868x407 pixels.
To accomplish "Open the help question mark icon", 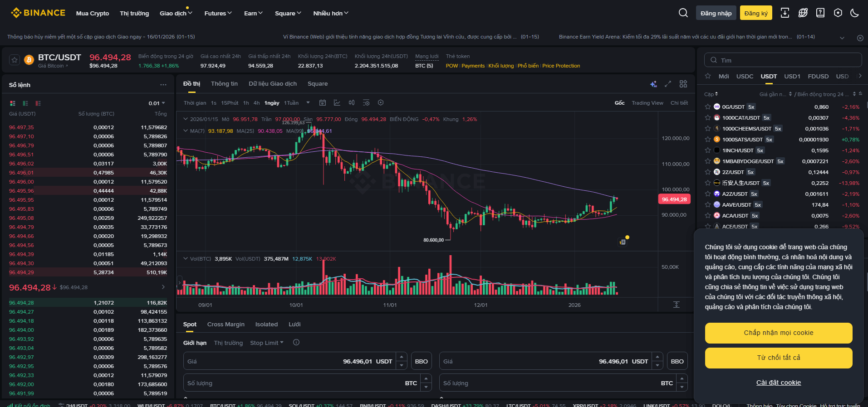I will tap(820, 13).
